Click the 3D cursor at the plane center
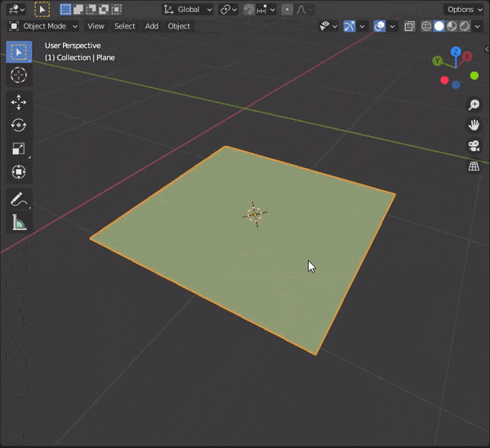This screenshot has width=490, height=448. click(x=255, y=215)
